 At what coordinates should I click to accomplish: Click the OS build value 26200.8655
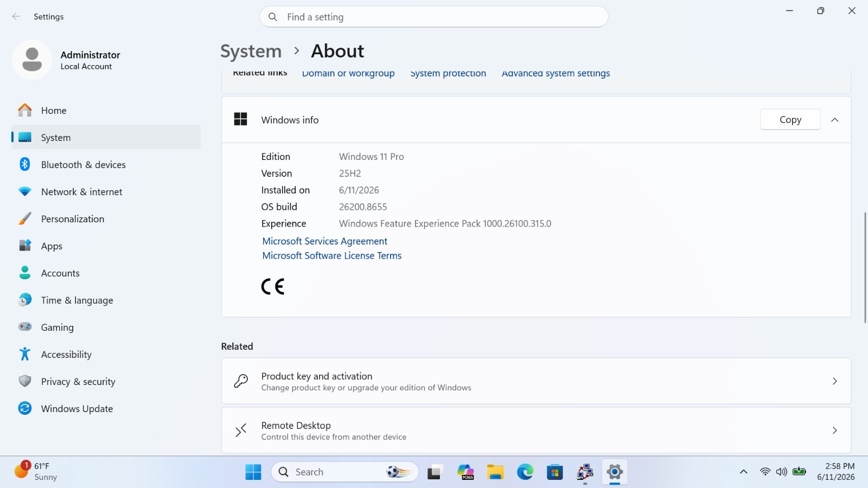[363, 207]
